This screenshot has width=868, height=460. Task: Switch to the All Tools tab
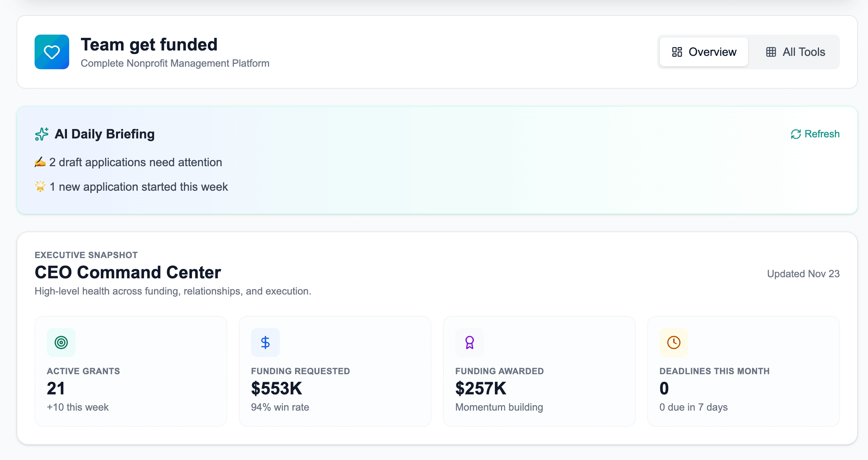795,52
